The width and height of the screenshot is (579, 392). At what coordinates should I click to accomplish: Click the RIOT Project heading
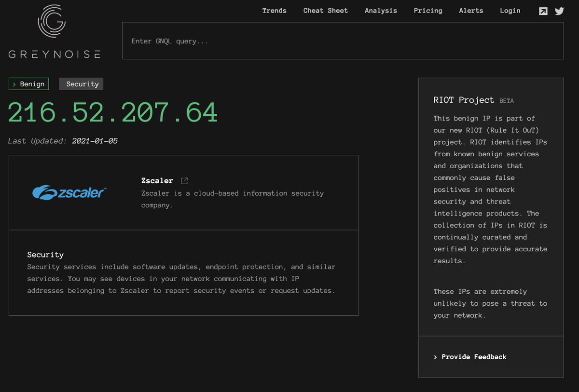click(x=464, y=100)
